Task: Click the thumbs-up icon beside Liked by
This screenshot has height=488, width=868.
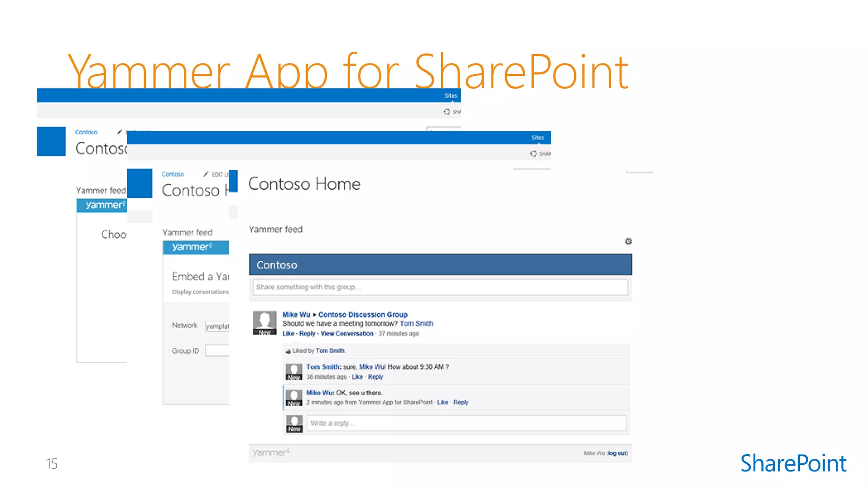Action: pos(288,351)
